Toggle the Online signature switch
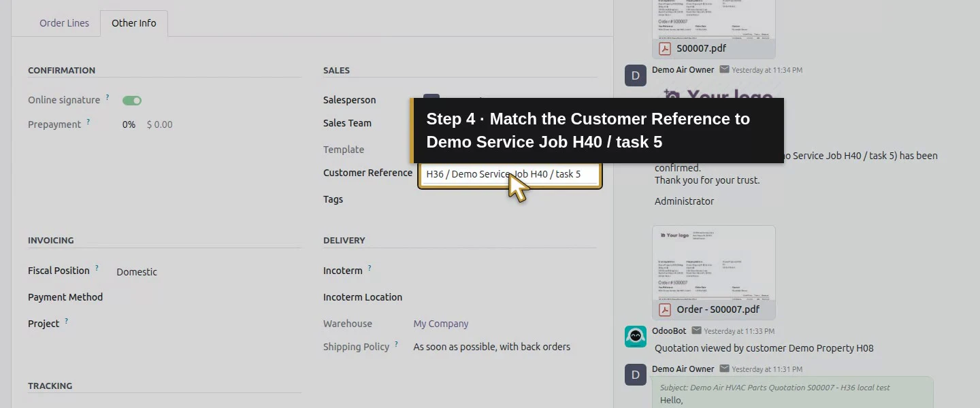Screen dimensions: 980x408 click(132, 101)
